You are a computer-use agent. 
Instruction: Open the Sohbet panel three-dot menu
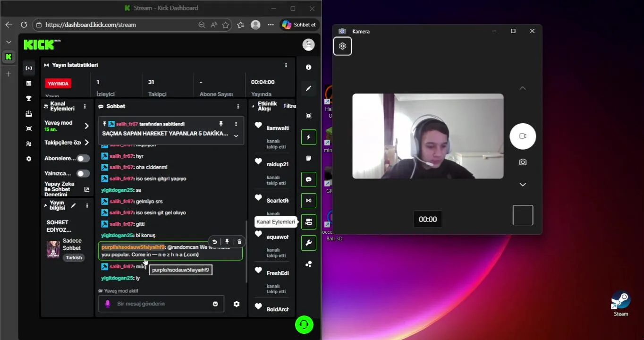(x=238, y=107)
